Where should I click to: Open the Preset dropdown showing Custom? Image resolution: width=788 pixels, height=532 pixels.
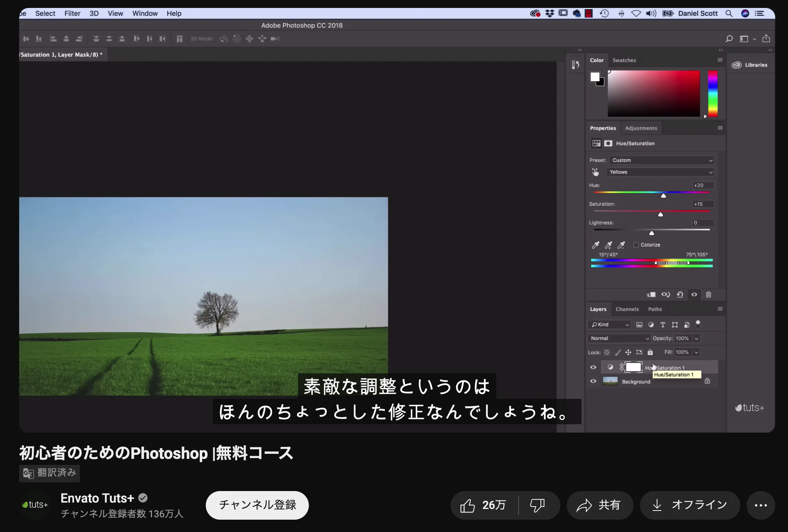point(661,160)
